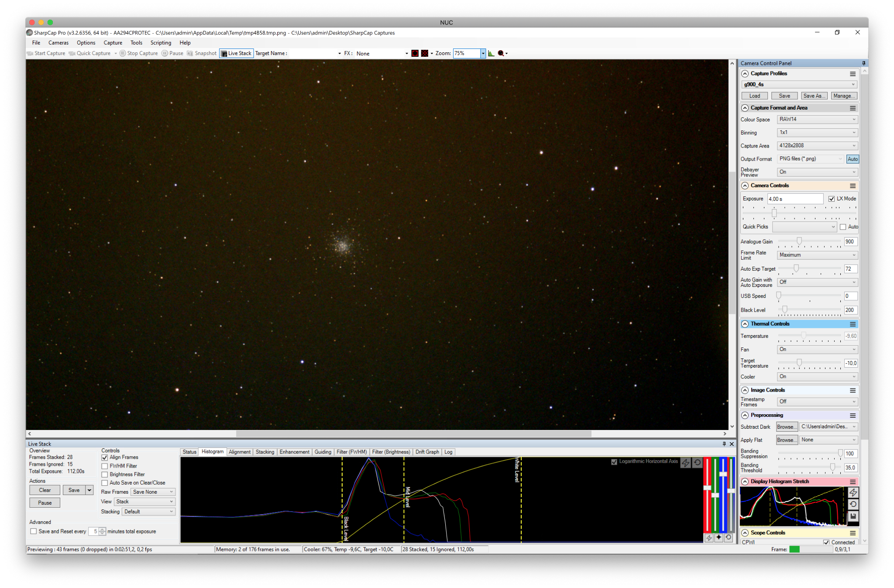This screenshot has height=588, width=894.
Task: Toggle the Live Stack toolbar button
Action: (x=236, y=53)
